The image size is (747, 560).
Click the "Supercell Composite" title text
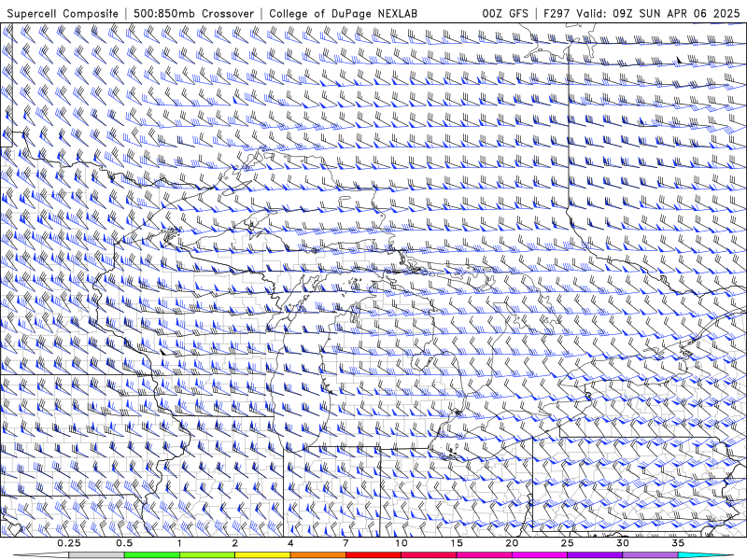coord(63,13)
